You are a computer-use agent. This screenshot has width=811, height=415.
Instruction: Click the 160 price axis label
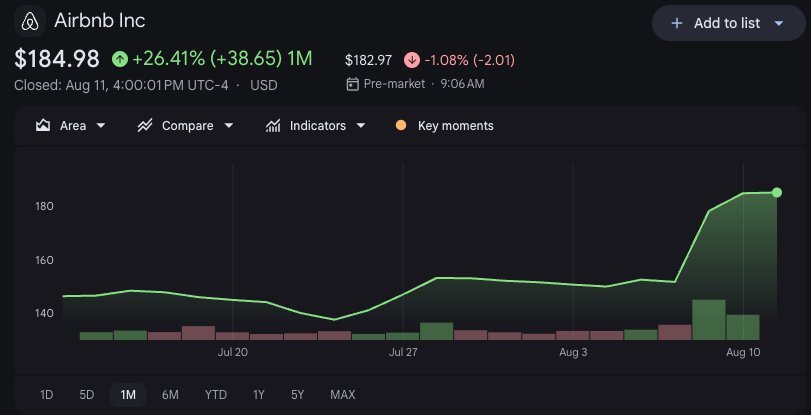pos(46,260)
